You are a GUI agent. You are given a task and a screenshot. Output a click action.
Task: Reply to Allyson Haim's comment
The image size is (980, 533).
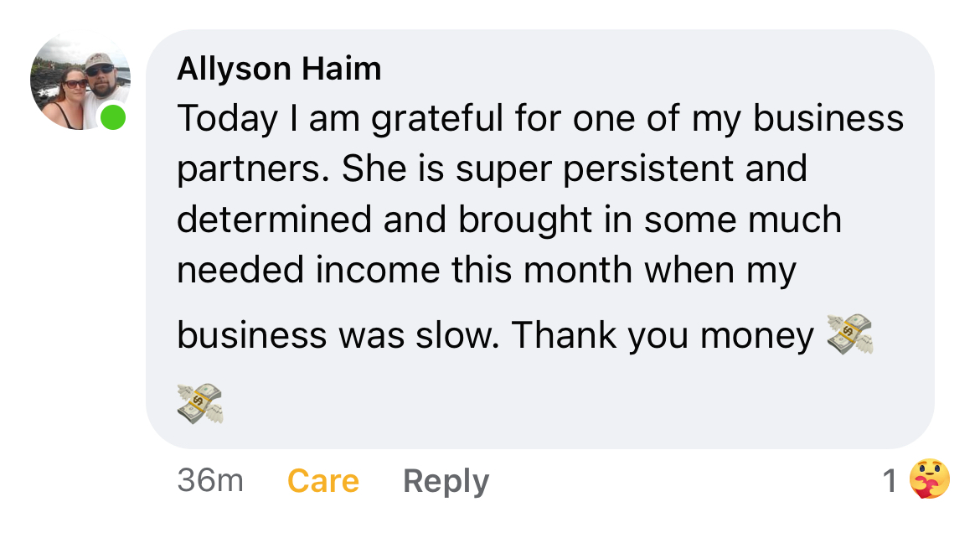point(446,481)
